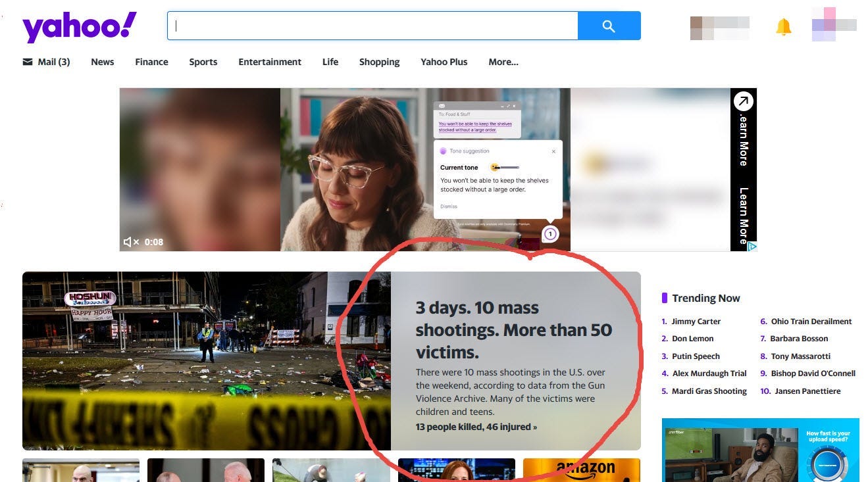The width and height of the screenshot is (868, 482).
Task: Open the story thumbnail left of amazon
Action: pos(457,470)
